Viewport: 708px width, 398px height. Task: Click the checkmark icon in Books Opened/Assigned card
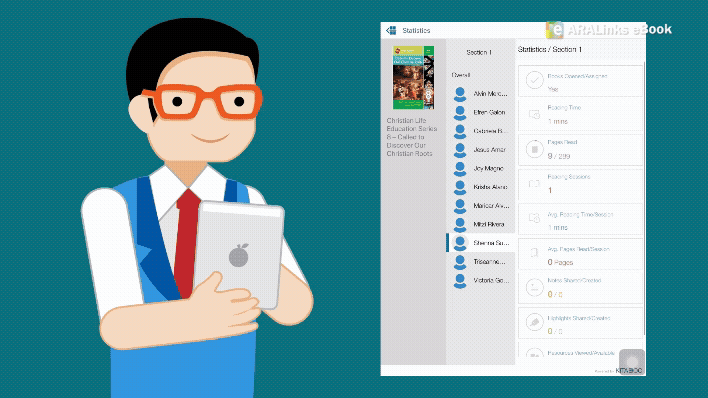pyautogui.click(x=534, y=80)
